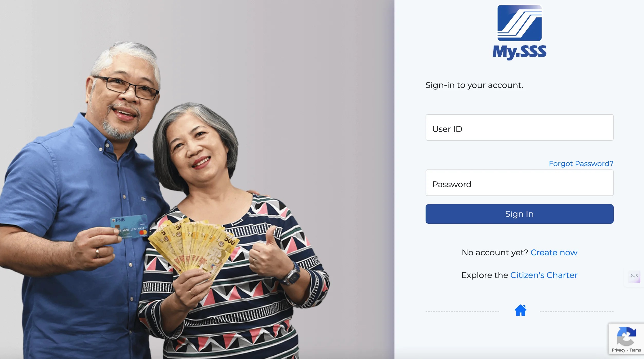Image resolution: width=644 pixels, height=359 pixels.
Task: Click the My.SSS wordmark text
Action: pos(519,52)
